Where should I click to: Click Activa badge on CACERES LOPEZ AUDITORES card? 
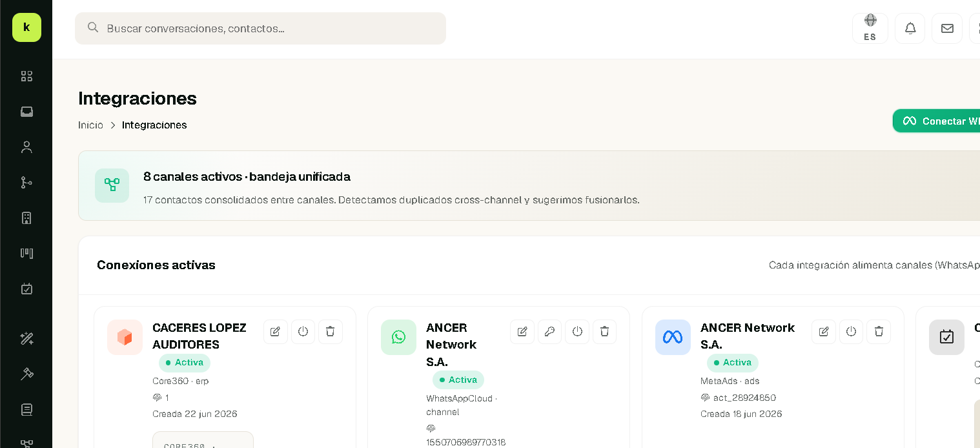[x=185, y=363]
